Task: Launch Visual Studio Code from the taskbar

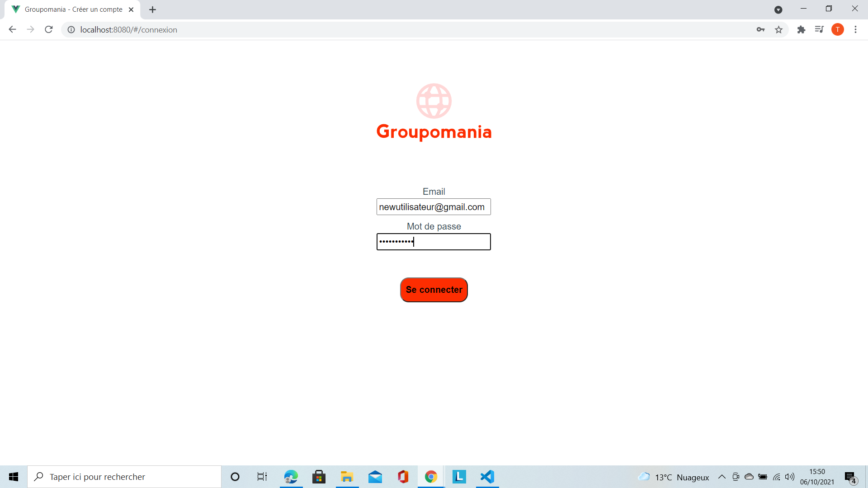Action: (487, 477)
